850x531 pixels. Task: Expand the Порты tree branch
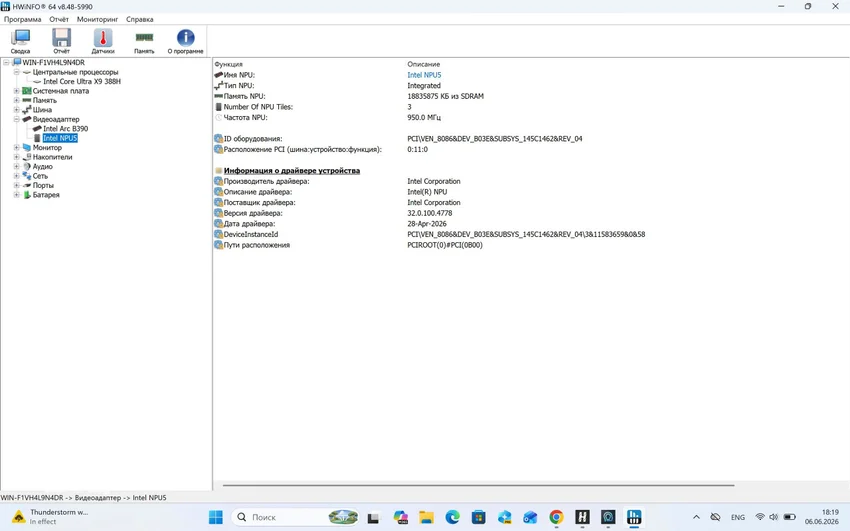pos(16,185)
